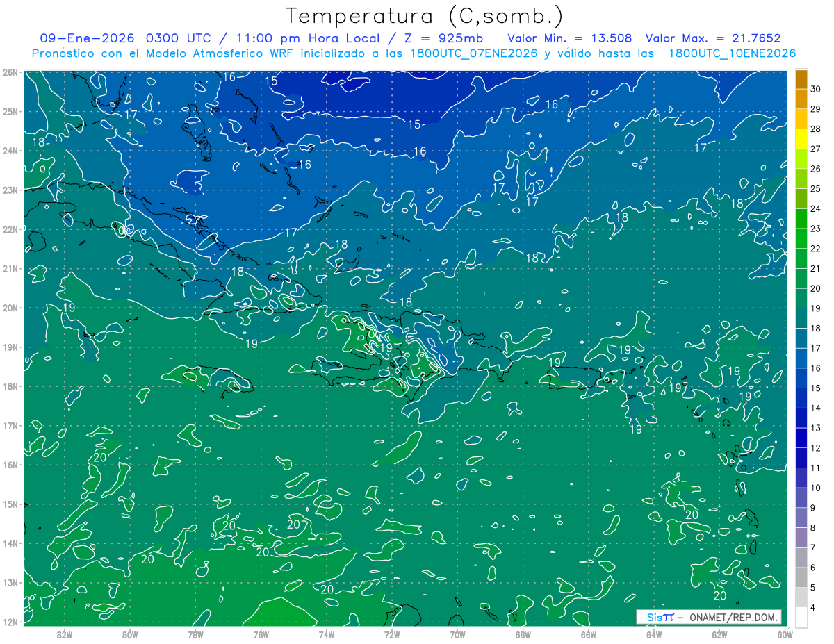Click the "62W" longitude axis label
This screenshot has width=834, height=644.
point(720,634)
